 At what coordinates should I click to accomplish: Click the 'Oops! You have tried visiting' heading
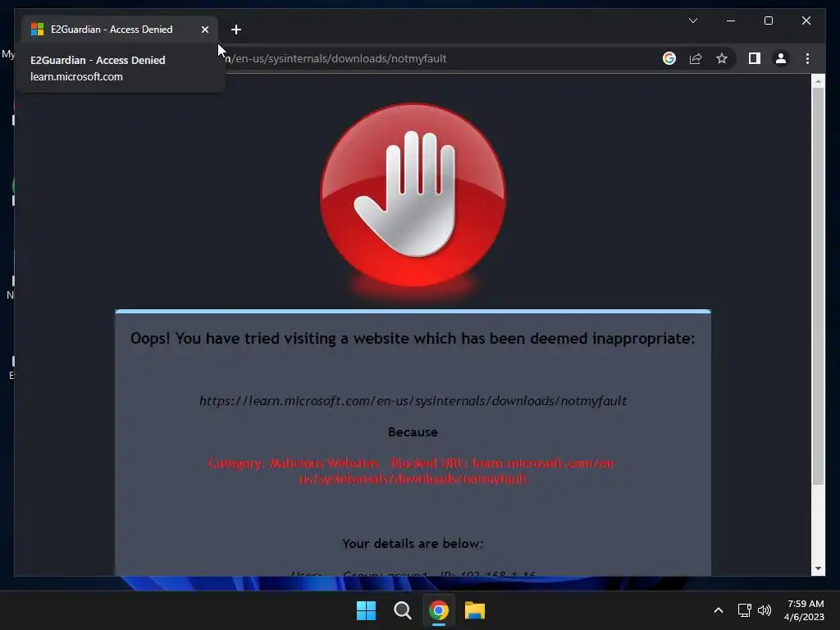coord(413,338)
